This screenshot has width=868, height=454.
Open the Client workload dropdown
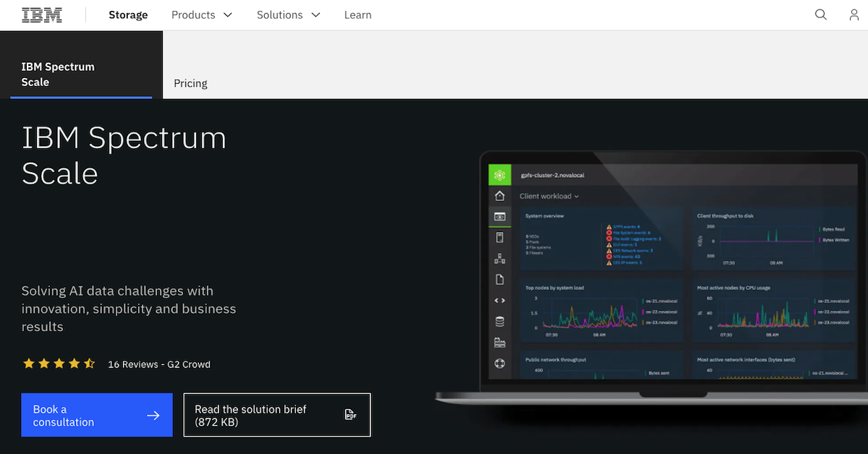549,196
